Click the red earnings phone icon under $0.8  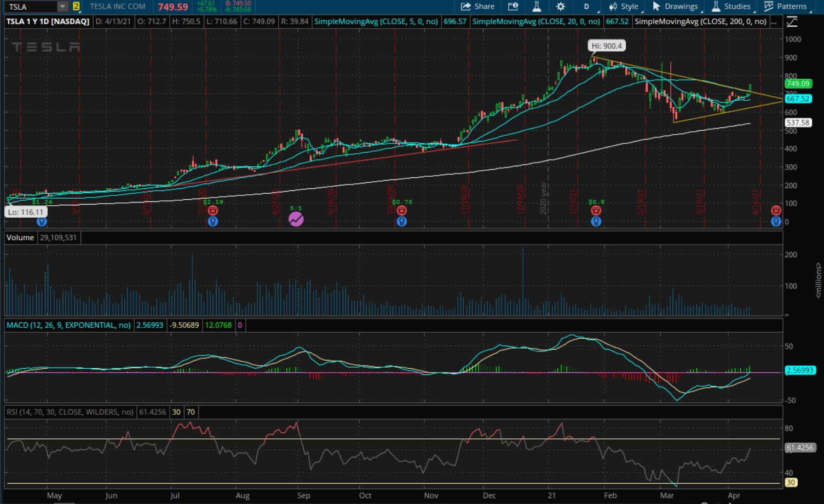[596, 211]
